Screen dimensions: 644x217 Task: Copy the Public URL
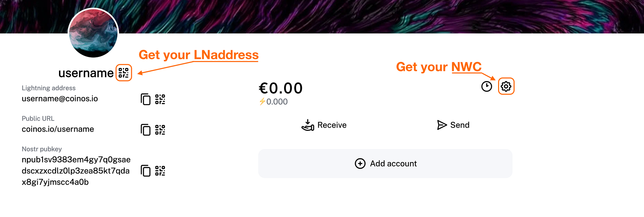tap(146, 130)
